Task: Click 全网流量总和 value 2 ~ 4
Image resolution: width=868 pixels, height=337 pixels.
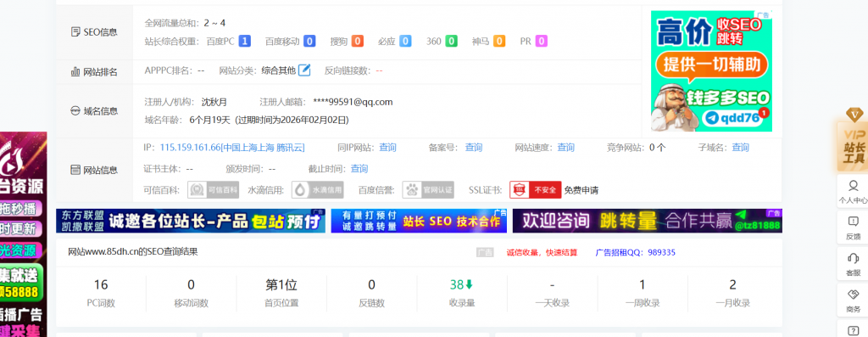Action: [x=214, y=23]
